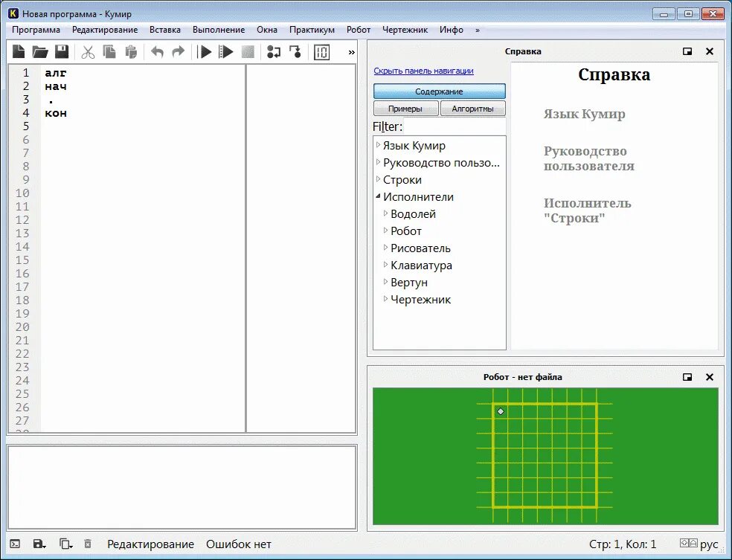Open Исполнитель "Строки" heading link
The width and height of the screenshot is (732, 560).
[587, 210]
